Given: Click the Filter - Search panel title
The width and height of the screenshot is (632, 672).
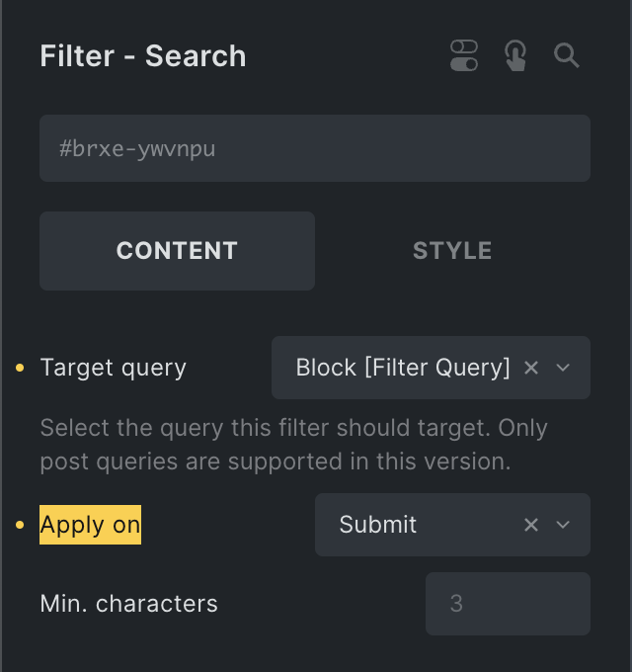Looking at the screenshot, I should [x=143, y=56].
